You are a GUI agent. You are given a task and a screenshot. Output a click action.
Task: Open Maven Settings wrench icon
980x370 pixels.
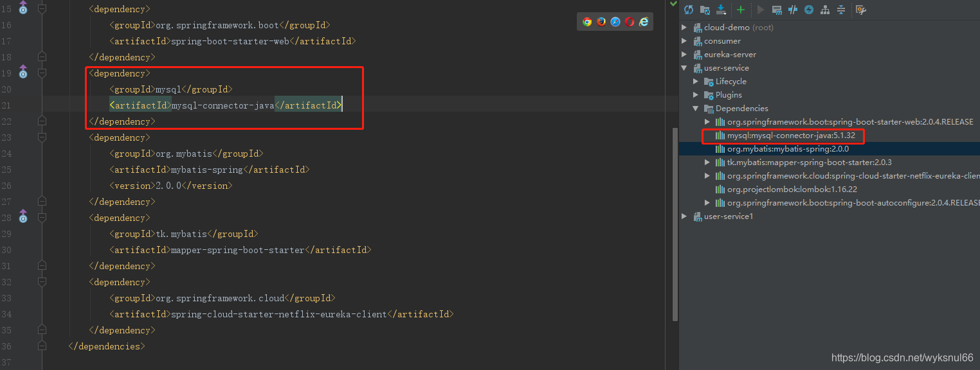click(861, 10)
